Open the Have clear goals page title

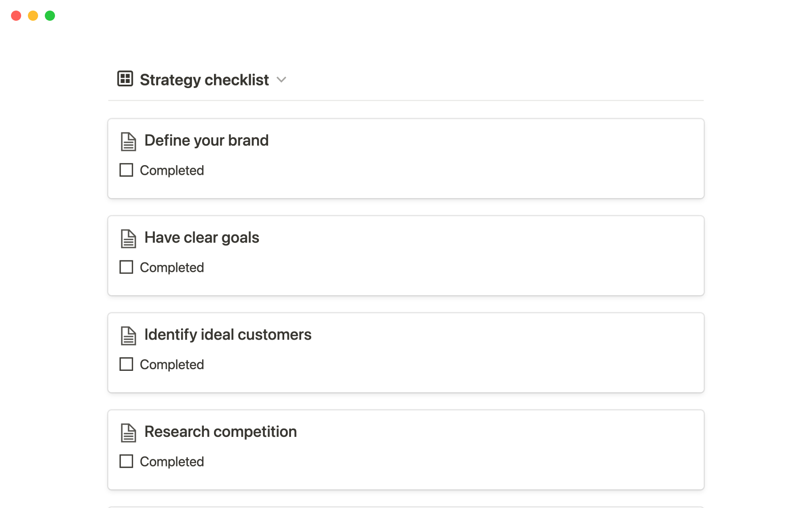(x=202, y=237)
